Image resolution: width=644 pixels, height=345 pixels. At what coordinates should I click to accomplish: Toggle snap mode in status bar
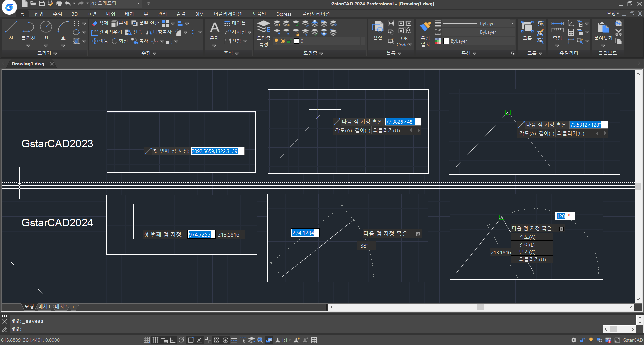click(147, 340)
